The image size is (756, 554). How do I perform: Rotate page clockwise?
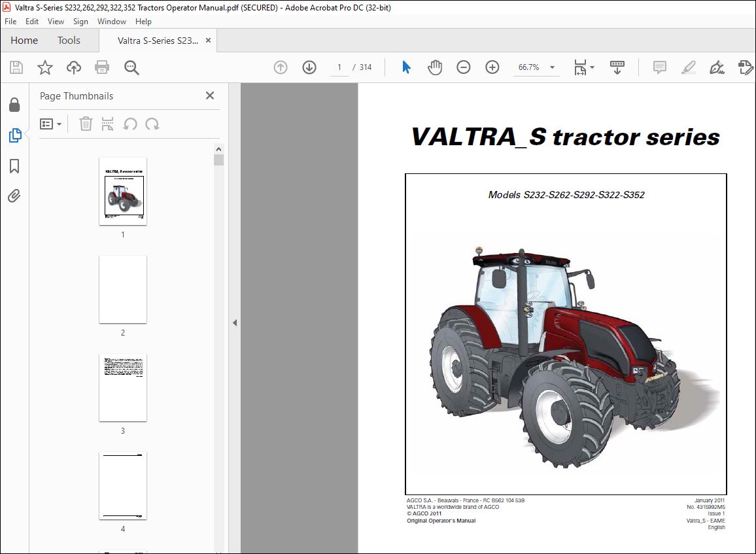(x=152, y=124)
